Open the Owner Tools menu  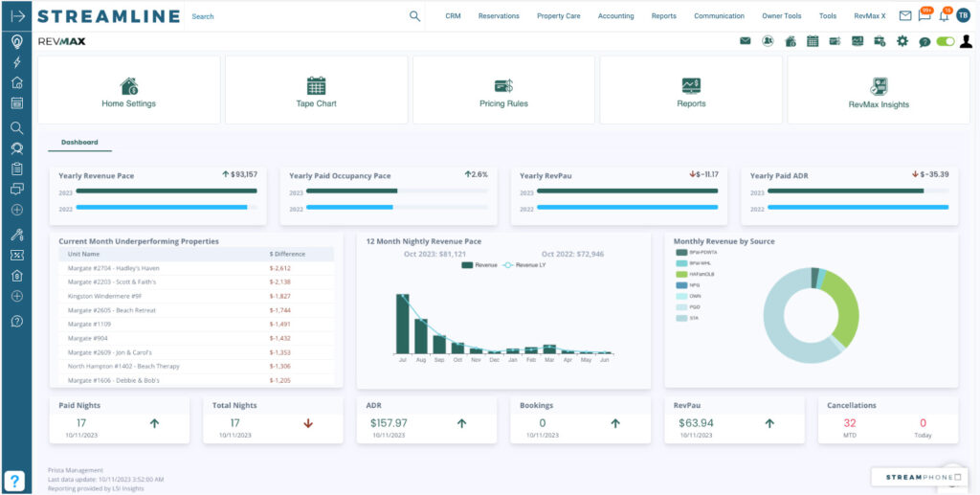coord(781,16)
